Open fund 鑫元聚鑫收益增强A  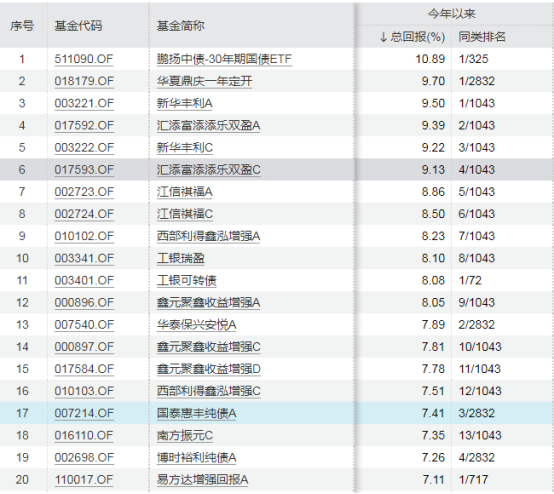208,302
